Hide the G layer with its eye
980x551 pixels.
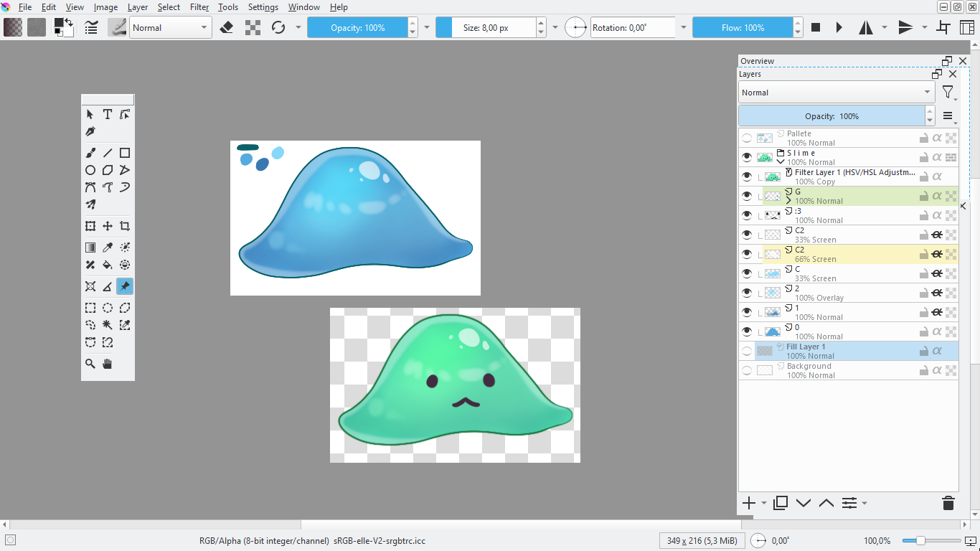click(x=747, y=196)
